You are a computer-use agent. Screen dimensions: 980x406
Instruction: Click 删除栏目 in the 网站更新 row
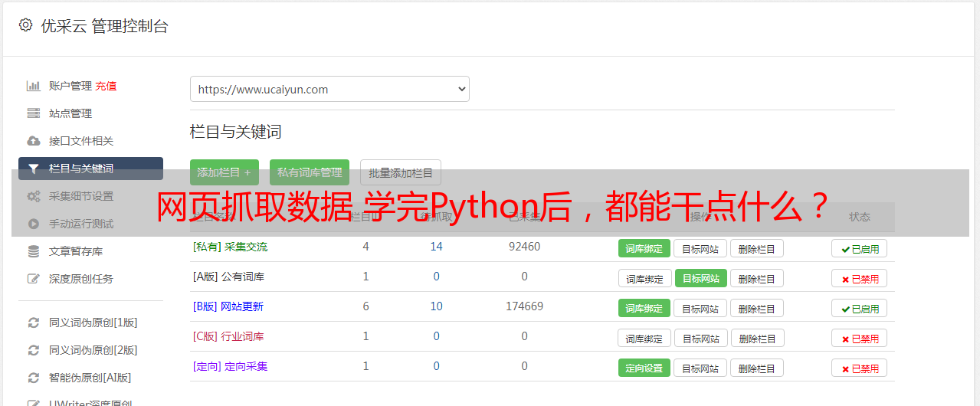(757, 308)
